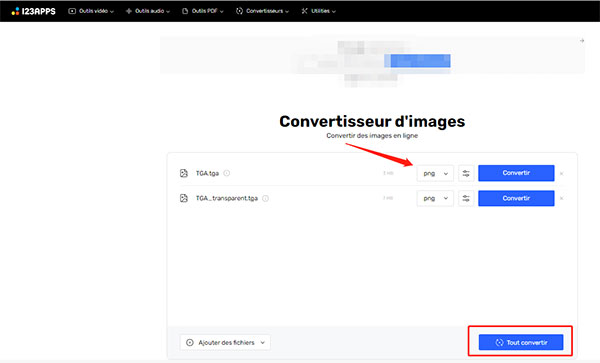Screen dimensions: 600x363
Task: Remove TGA_transparent.tga from the list
Action: point(561,199)
